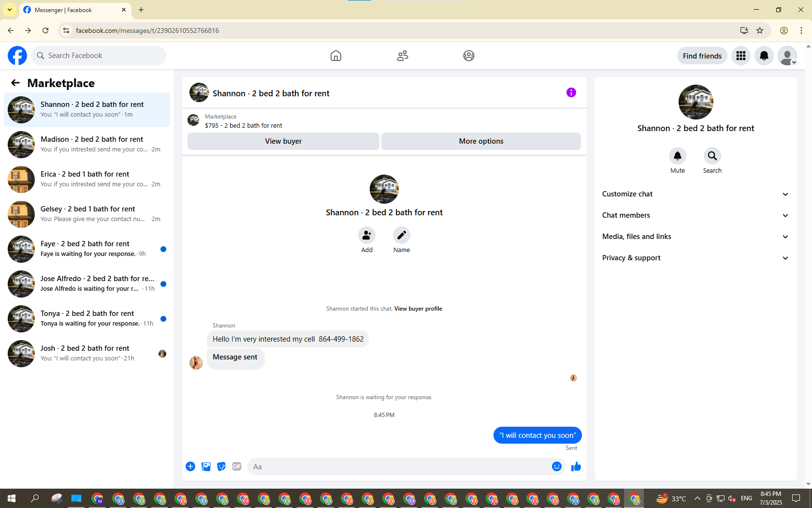This screenshot has height=508, width=812.
Task: Open the Groups icon in top navigation
Action: point(469,56)
